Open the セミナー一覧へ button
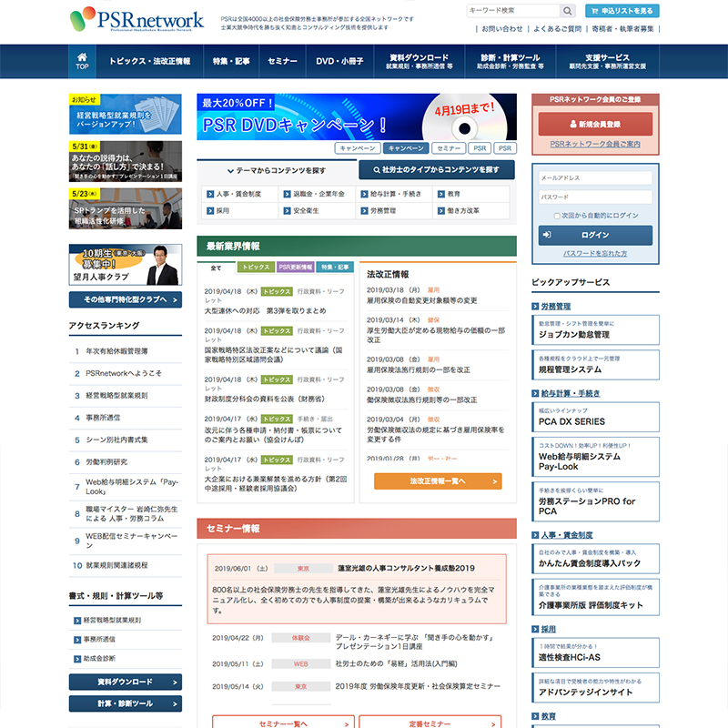Image resolution: width=728 pixels, height=728 pixels. (x=283, y=722)
